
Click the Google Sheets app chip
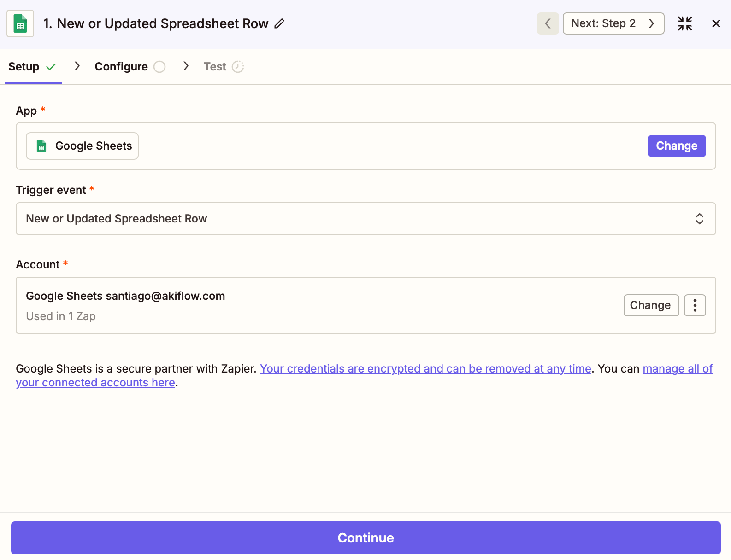pos(82,146)
